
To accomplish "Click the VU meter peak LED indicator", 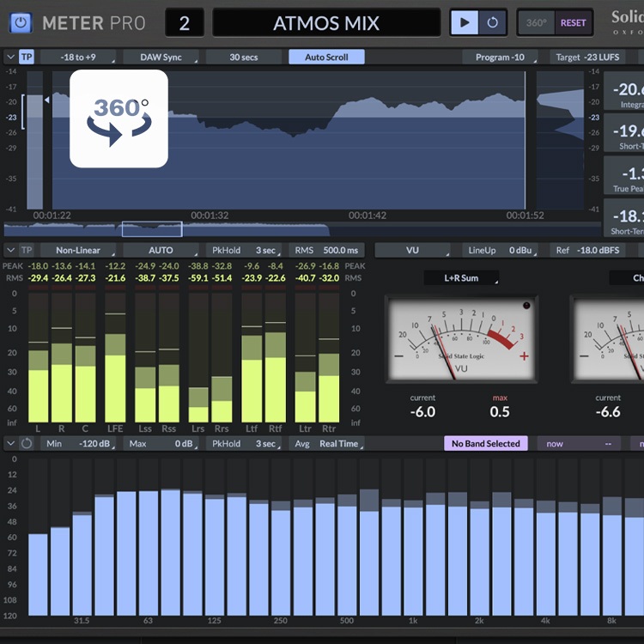I will (526, 306).
